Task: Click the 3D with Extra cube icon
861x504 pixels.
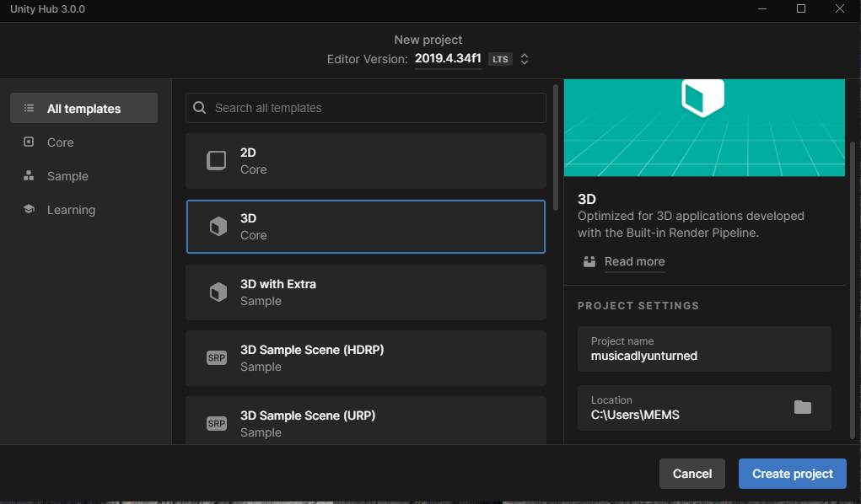Action: tap(218, 292)
